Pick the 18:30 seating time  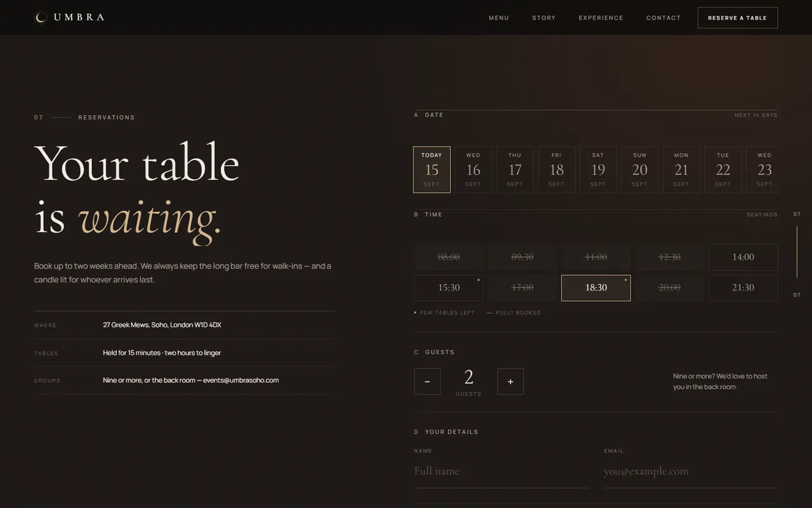coord(596,288)
